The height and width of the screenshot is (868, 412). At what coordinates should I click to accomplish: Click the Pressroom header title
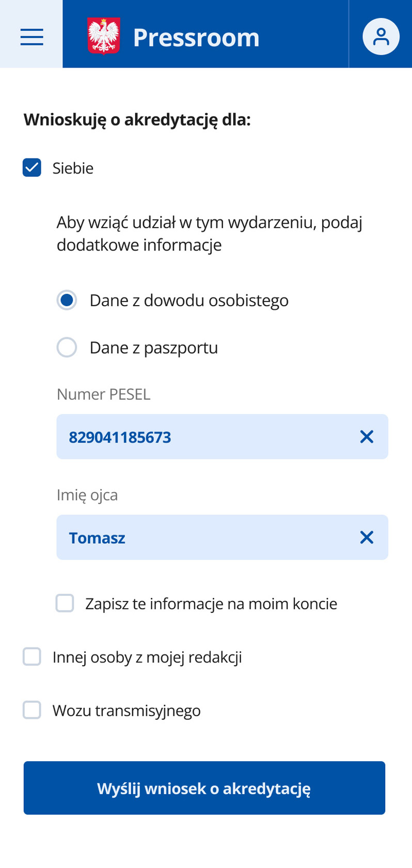click(196, 36)
